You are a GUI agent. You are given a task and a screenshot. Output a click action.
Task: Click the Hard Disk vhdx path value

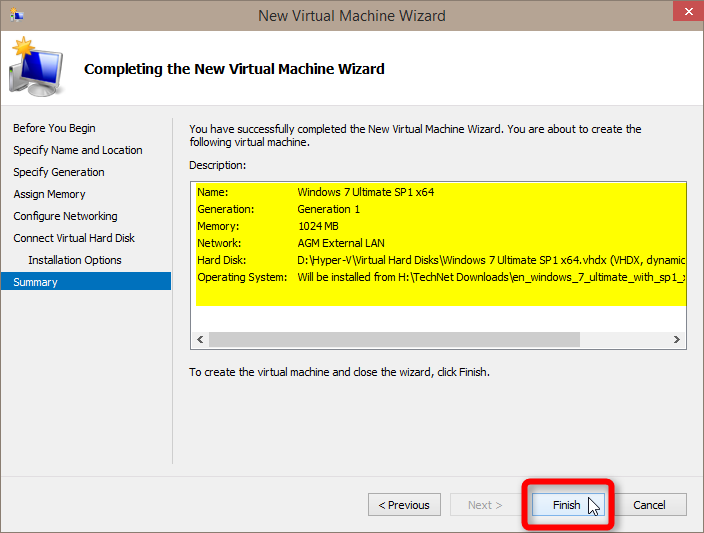point(491,260)
